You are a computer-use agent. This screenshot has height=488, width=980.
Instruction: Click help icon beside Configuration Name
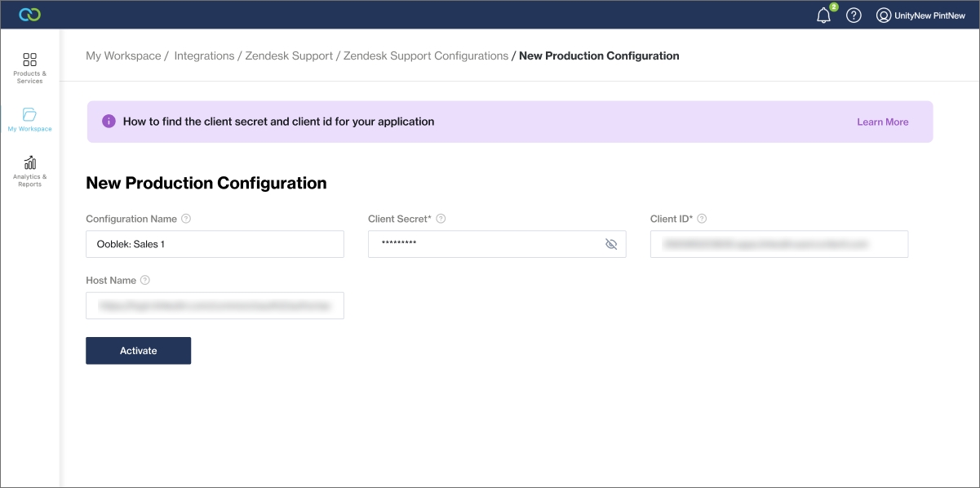186,219
